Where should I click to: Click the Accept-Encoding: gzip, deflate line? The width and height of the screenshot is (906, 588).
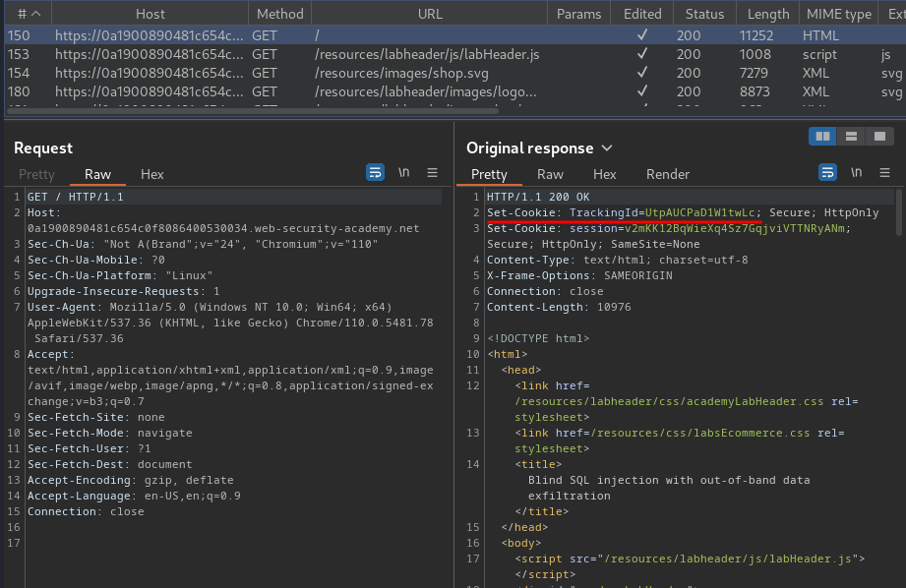point(130,480)
